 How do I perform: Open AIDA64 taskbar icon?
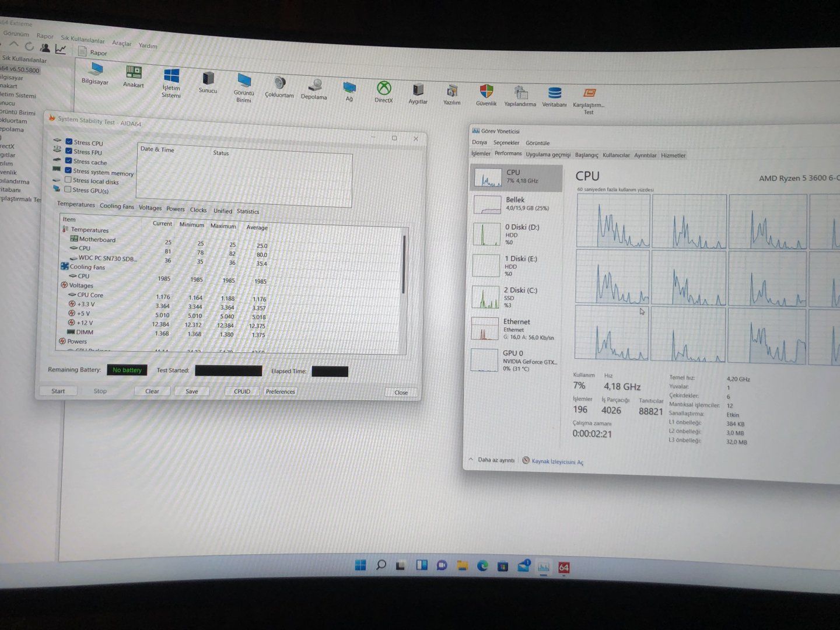pyautogui.click(x=563, y=567)
